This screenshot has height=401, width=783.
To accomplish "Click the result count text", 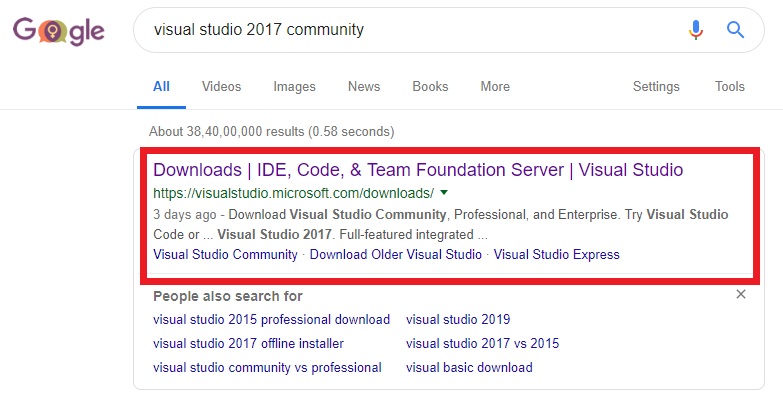I will [x=272, y=131].
